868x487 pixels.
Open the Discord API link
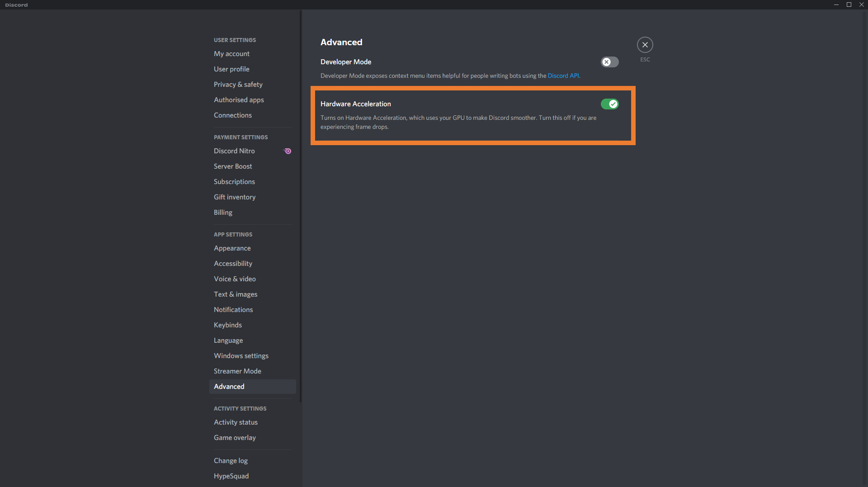tap(563, 76)
